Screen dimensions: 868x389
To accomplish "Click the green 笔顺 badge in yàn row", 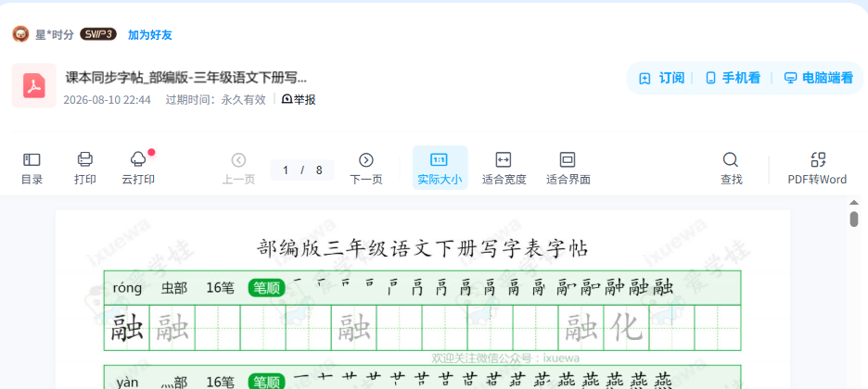I will point(267,382).
